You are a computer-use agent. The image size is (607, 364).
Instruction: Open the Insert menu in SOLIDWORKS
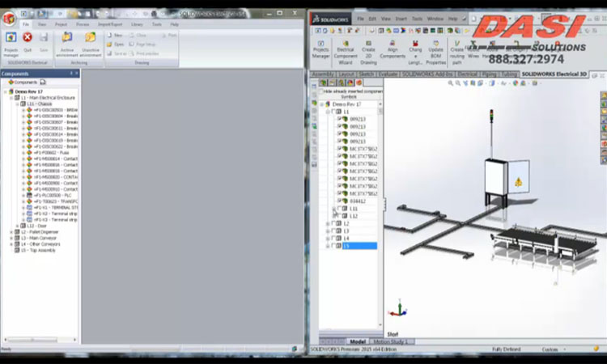click(401, 18)
